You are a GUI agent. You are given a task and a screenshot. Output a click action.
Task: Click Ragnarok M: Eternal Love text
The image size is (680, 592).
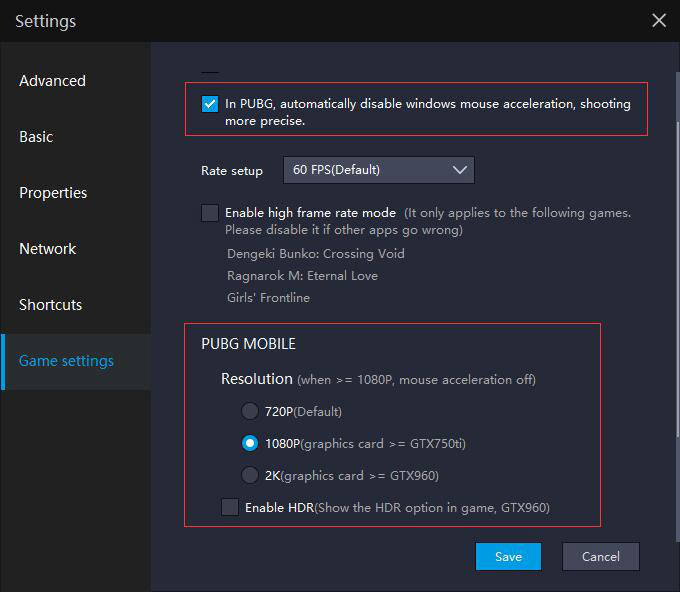[302, 276]
